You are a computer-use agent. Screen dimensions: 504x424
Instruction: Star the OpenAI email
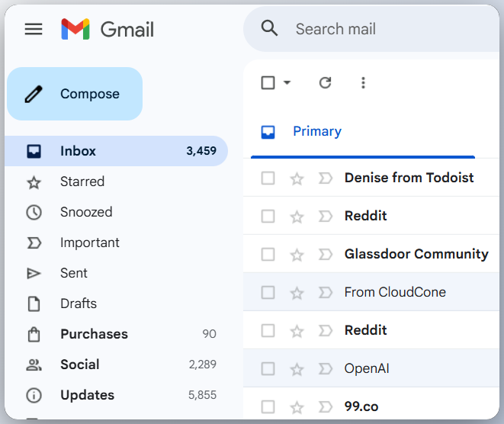pyautogui.click(x=297, y=369)
